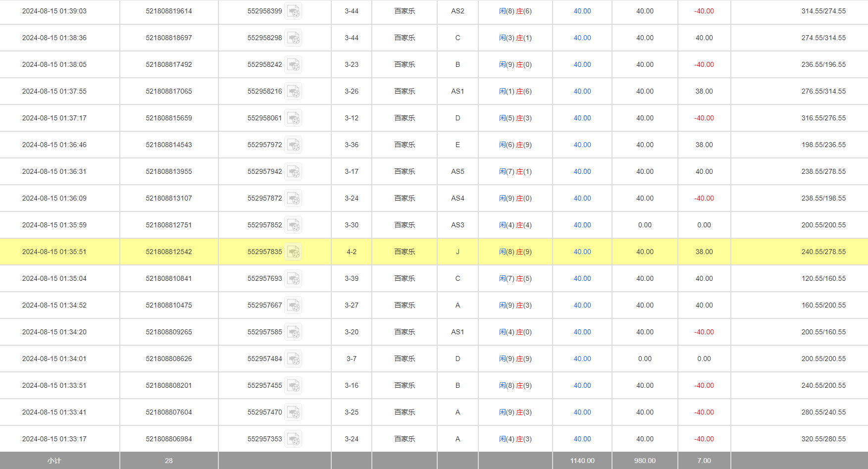868x469 pixels.
Task: Click video icon beside 552958216
Action: click(293, 92)
